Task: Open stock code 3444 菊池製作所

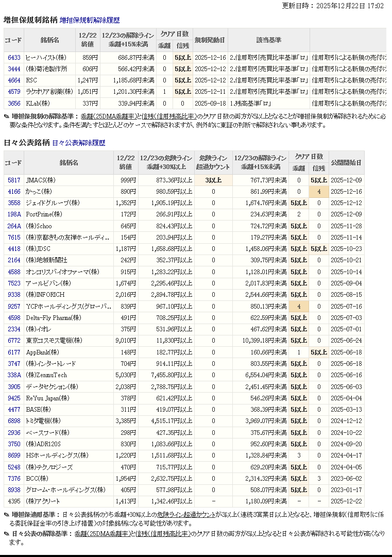Action: (14, 69)
